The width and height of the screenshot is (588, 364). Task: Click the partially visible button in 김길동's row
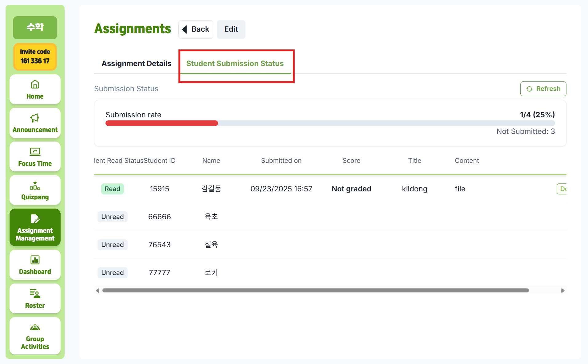[x=562, y=189]
